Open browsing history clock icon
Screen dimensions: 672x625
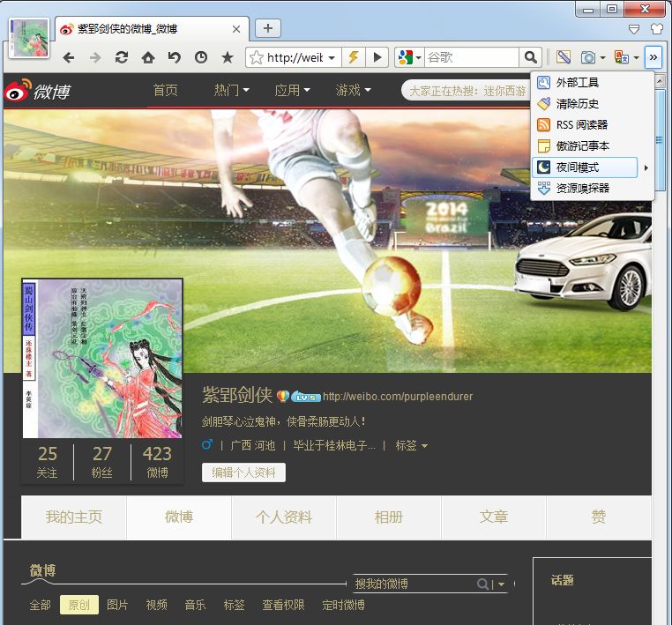(x=201, y=57)
